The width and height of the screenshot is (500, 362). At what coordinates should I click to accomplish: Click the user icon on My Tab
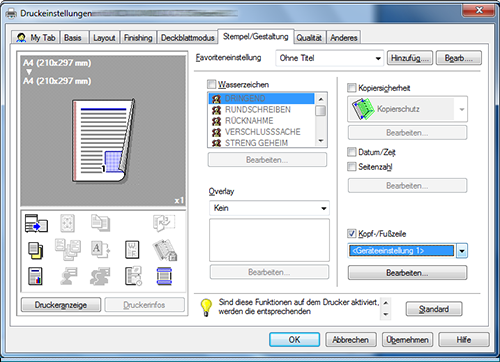click(21, 38)
